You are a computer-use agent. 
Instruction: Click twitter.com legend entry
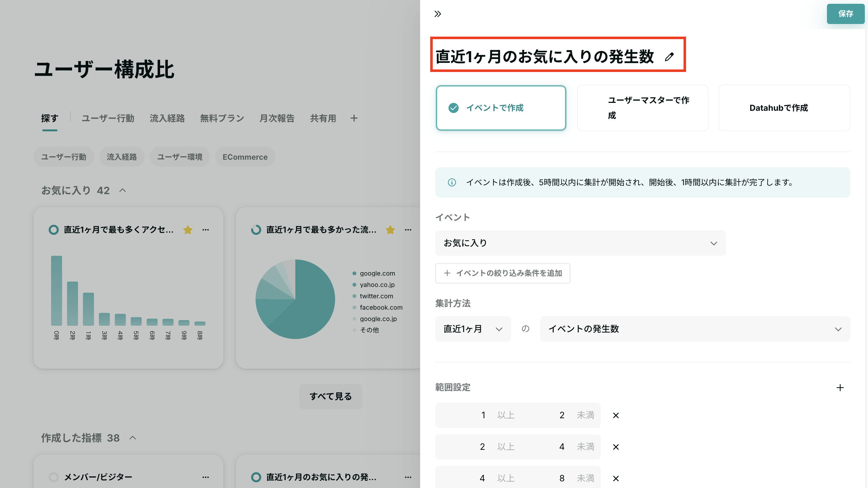(x=373, y=296)
